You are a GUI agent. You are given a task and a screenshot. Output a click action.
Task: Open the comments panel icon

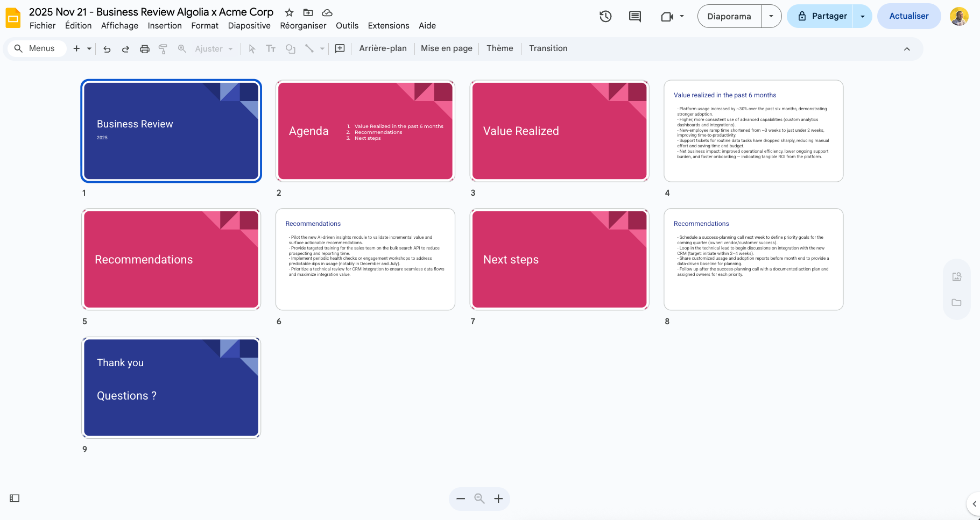[634, 16]
